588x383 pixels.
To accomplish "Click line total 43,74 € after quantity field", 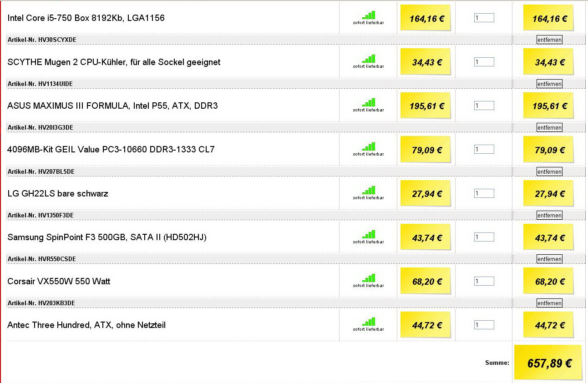I will click(548, 237).
